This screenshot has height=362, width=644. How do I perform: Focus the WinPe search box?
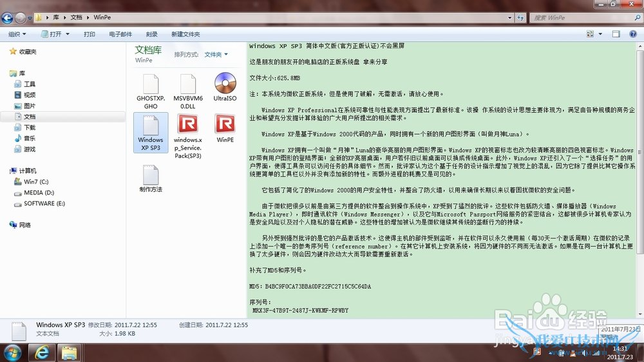click(585, 17)
